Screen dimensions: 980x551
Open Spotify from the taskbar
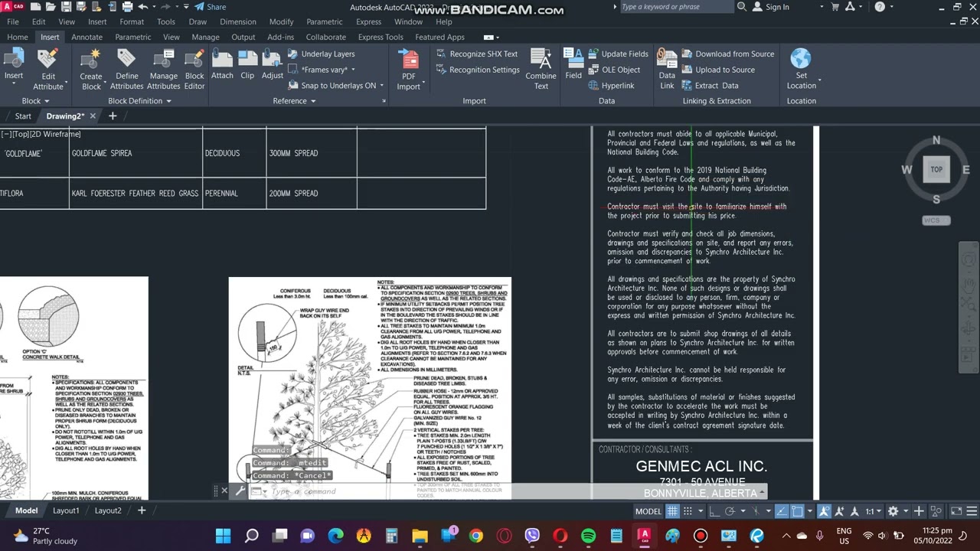click(588, 536)
